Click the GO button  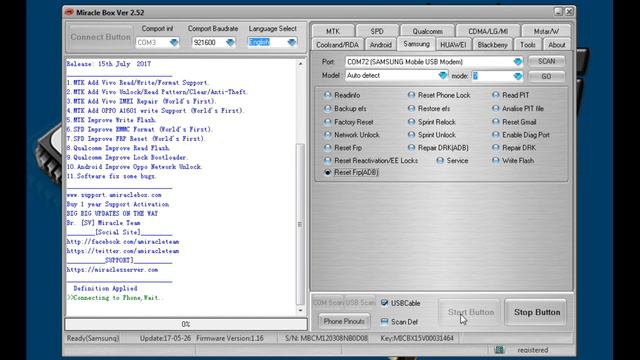click(547, 76)
